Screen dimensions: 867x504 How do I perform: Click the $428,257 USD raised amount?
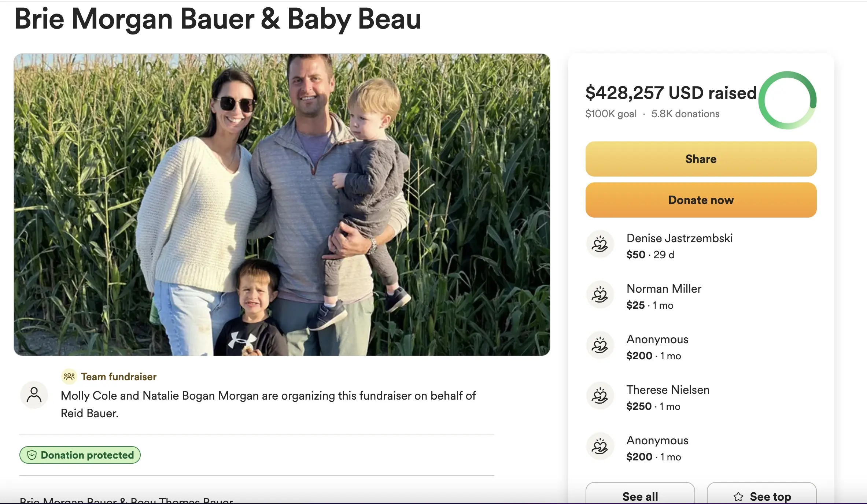tap(671, 93)
